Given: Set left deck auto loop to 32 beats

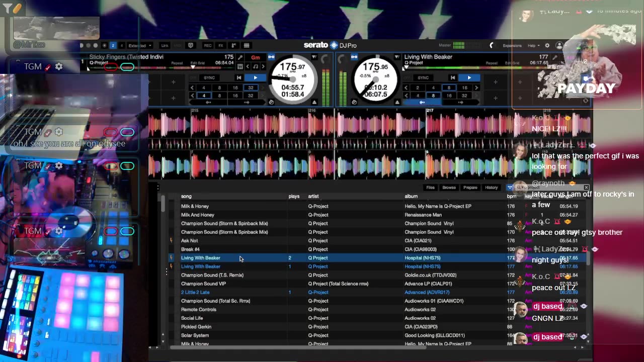Looking at the screenshot, I should (x=251, y=87).
